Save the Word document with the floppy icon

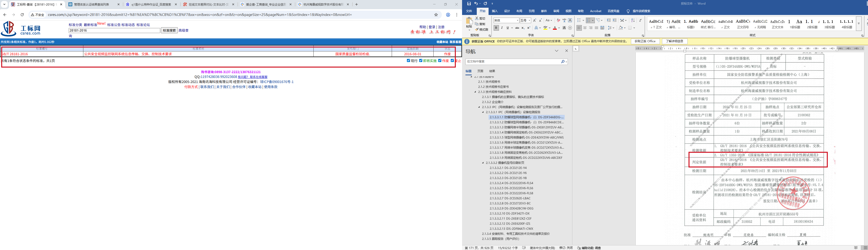[x=469, y=3]
